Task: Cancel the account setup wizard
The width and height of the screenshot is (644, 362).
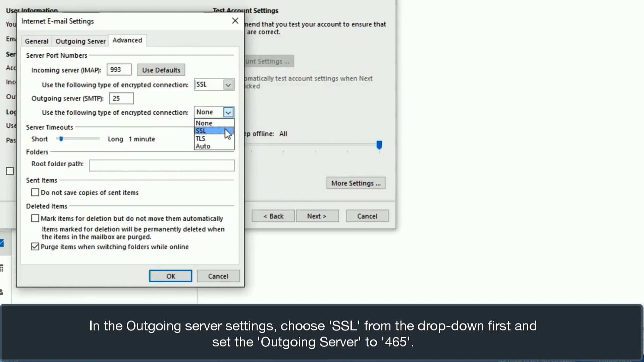Action: click(367, 216)
